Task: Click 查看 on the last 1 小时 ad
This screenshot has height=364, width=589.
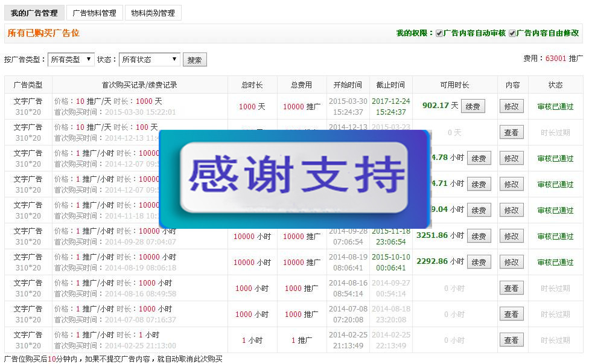Action: (511, 340)
